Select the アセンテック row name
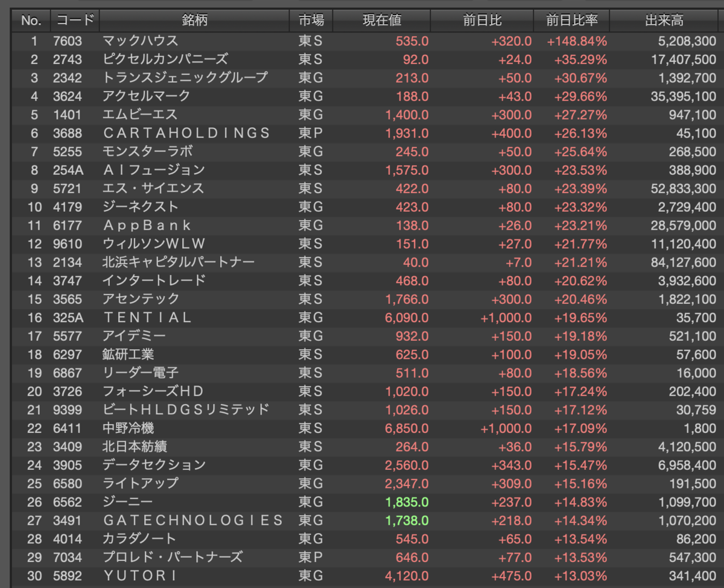Image resolution: width=724 pixels, height=588 pixels. (x=141, y=299)
